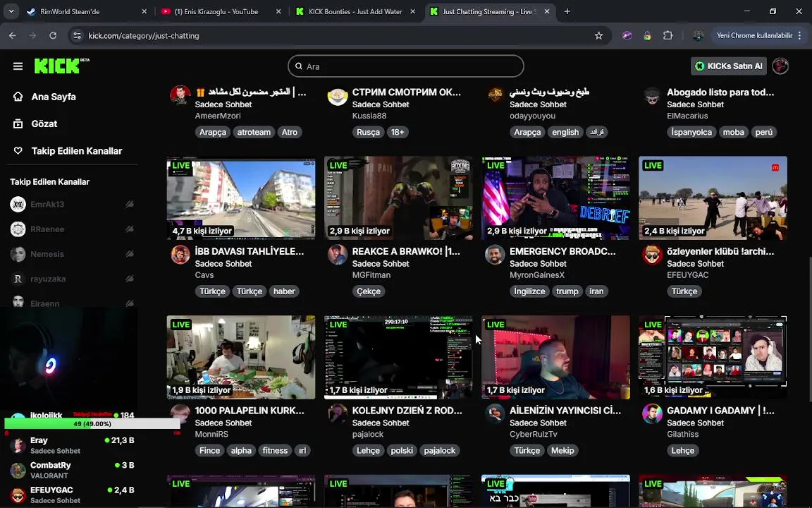This screenshot has height=508, width=812.
Task: Bookmark this page with star icon
Action: (598, 36)
